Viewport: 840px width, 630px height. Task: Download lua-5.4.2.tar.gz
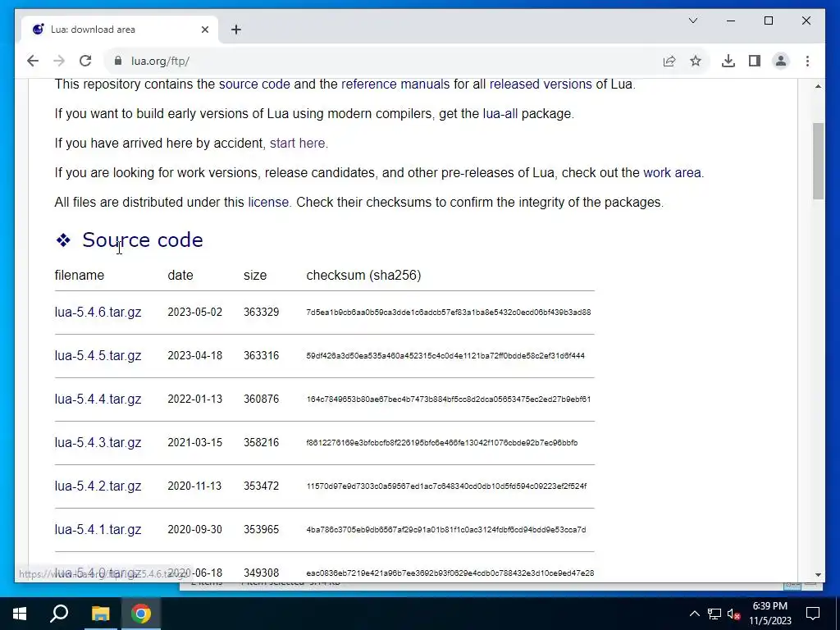pyautogui.click(x=98, y=486)
